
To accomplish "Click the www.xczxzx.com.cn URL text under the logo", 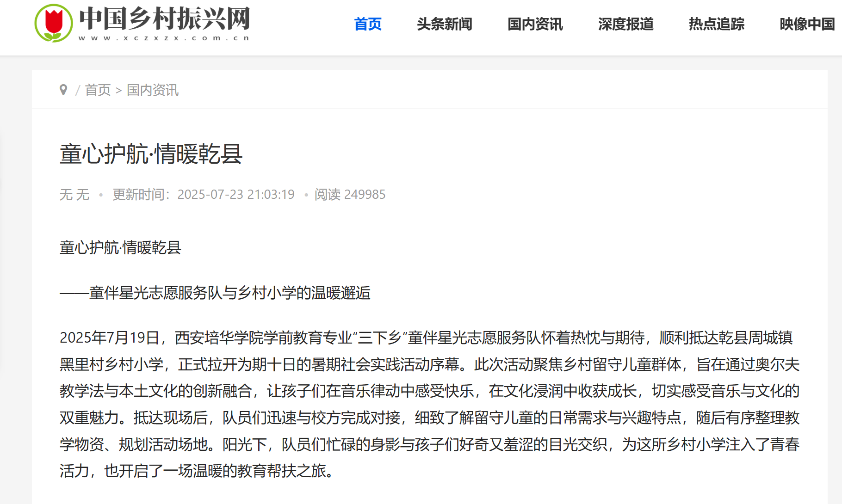I will tap(164, 38).
